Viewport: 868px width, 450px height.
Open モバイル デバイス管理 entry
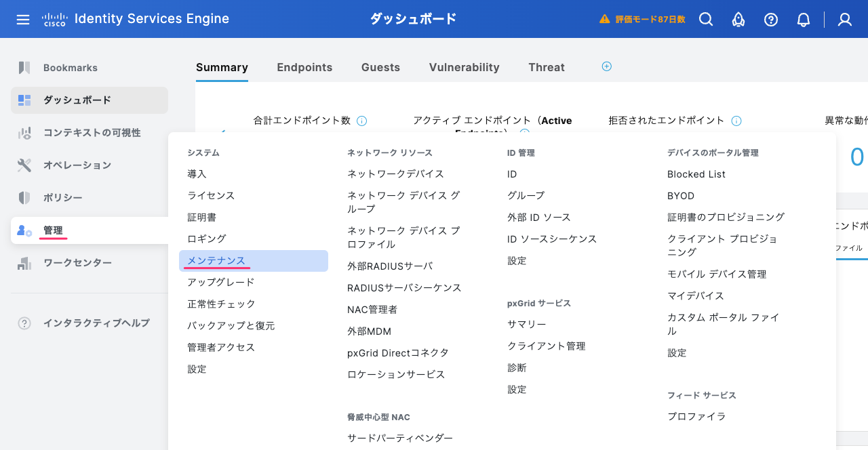click(717, 274)
